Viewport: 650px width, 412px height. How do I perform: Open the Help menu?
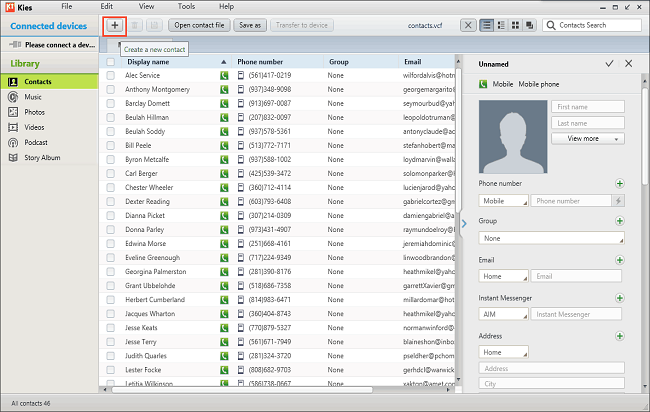[x=226, y=6]
